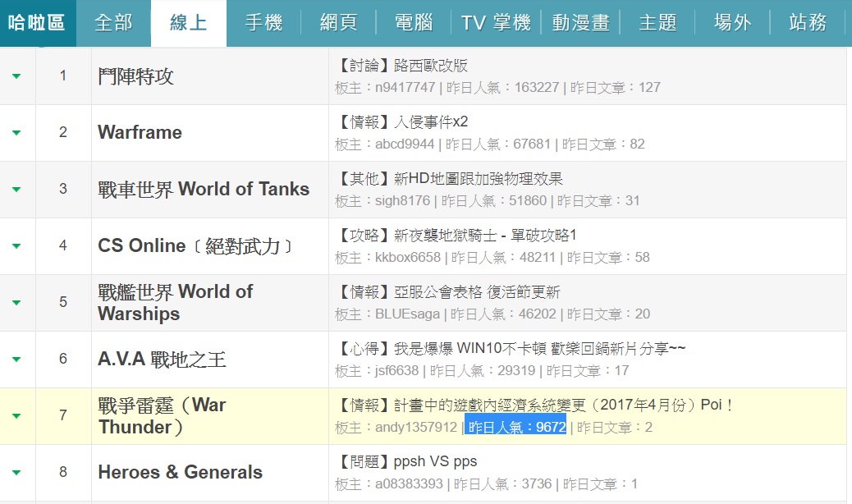
Task: Click the board master info line with a08383393
Action: (x=486, y=484)
